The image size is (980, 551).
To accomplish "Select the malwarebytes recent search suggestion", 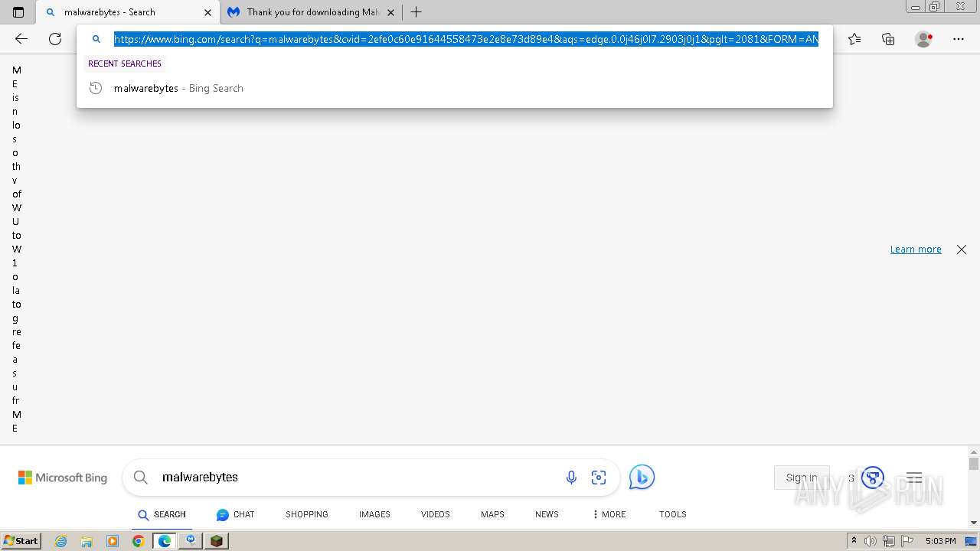I will coord(455,88).
